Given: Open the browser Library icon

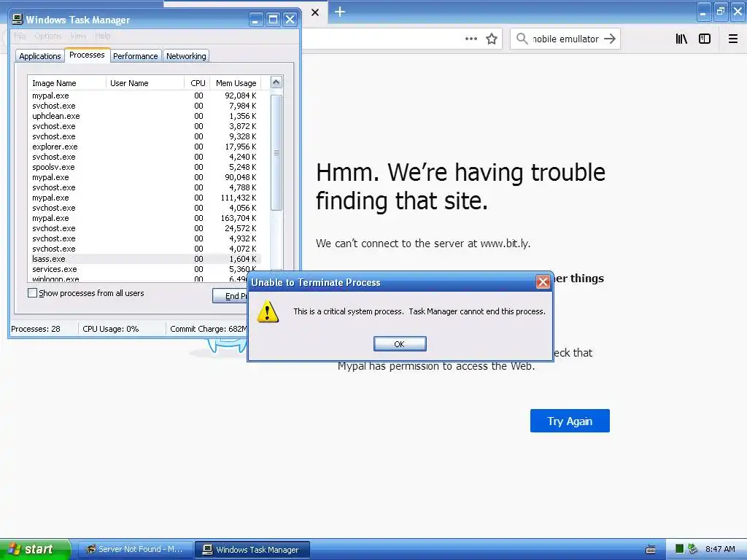Looking at the screenshot, I should pyautogui.click(x=681, y=39).
